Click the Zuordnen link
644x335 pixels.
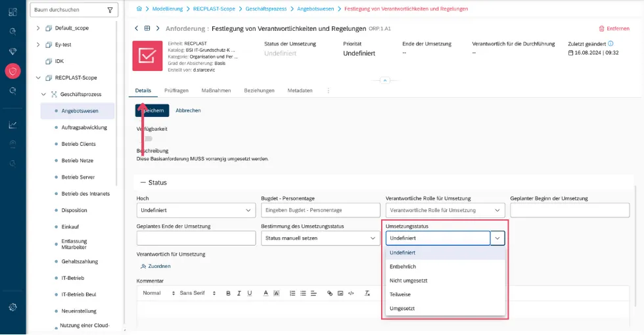pyautogui.click(x=155, y=266)
